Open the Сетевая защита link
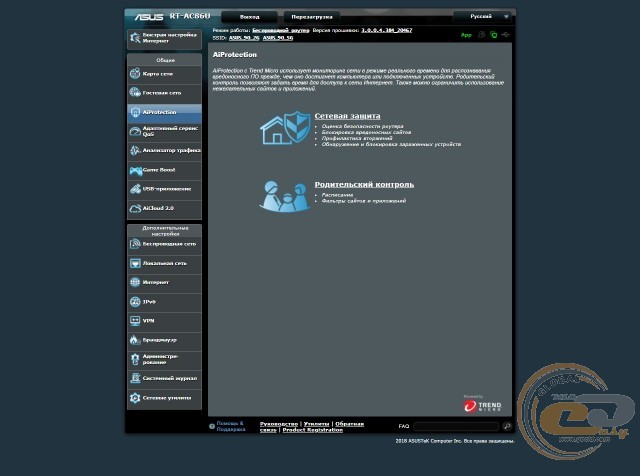 (x=347, y=116)
